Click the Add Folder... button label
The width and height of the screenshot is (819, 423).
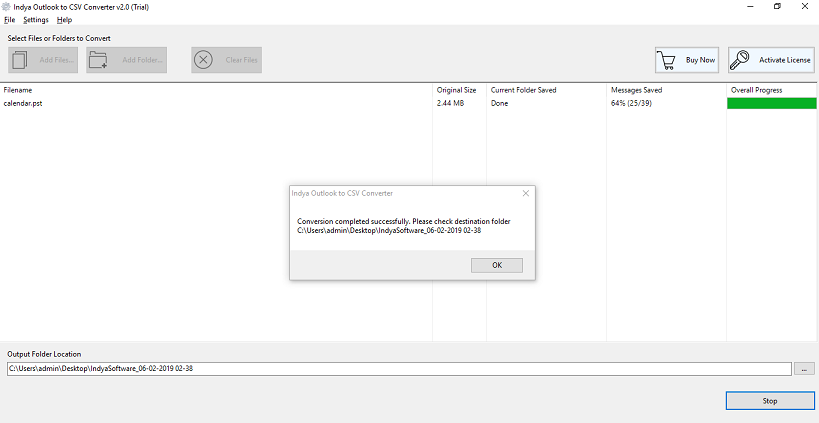pyautogui.click(x=142, y=60)
